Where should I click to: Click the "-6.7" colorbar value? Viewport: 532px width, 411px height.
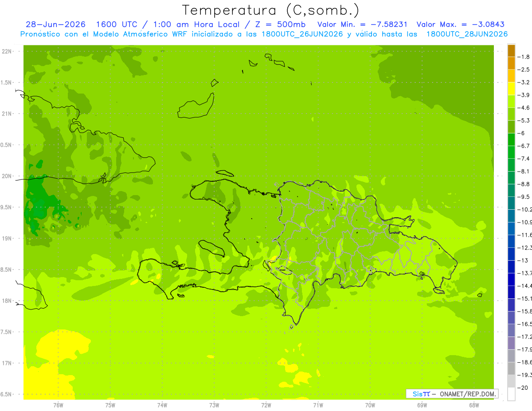pyautogui.click(x=524, y=146)
